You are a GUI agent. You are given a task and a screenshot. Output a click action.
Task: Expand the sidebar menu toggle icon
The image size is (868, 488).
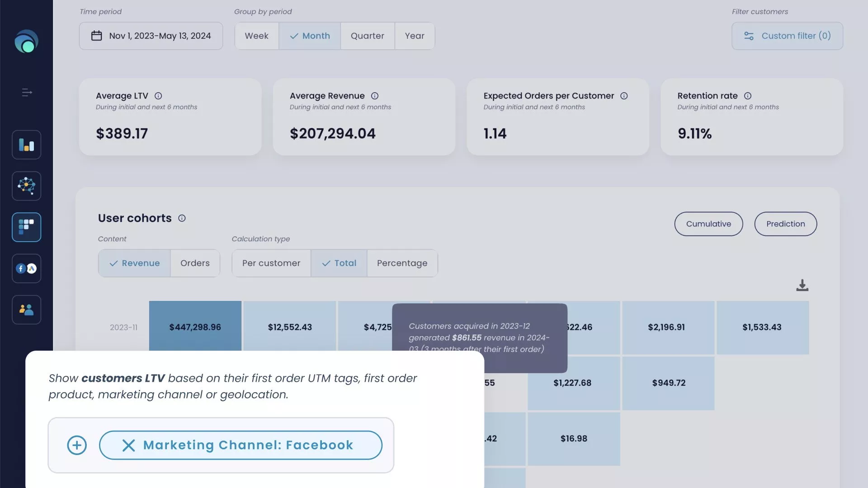27,93
